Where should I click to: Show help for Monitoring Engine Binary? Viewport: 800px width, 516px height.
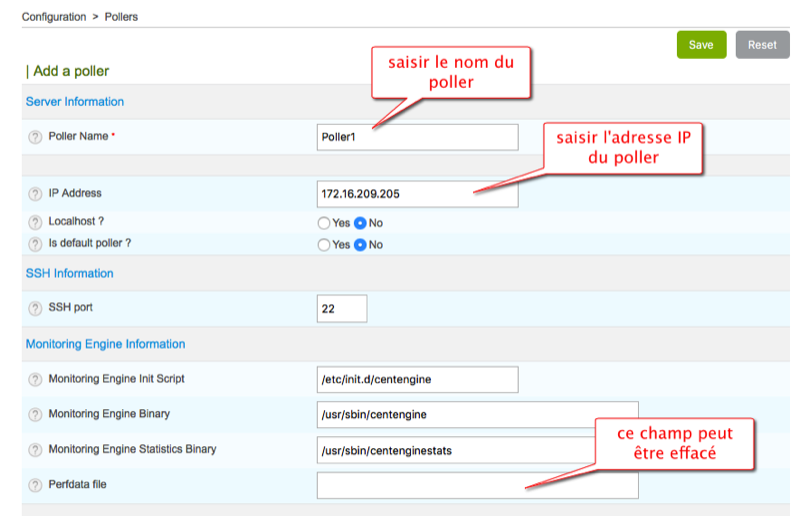[35, 415]
